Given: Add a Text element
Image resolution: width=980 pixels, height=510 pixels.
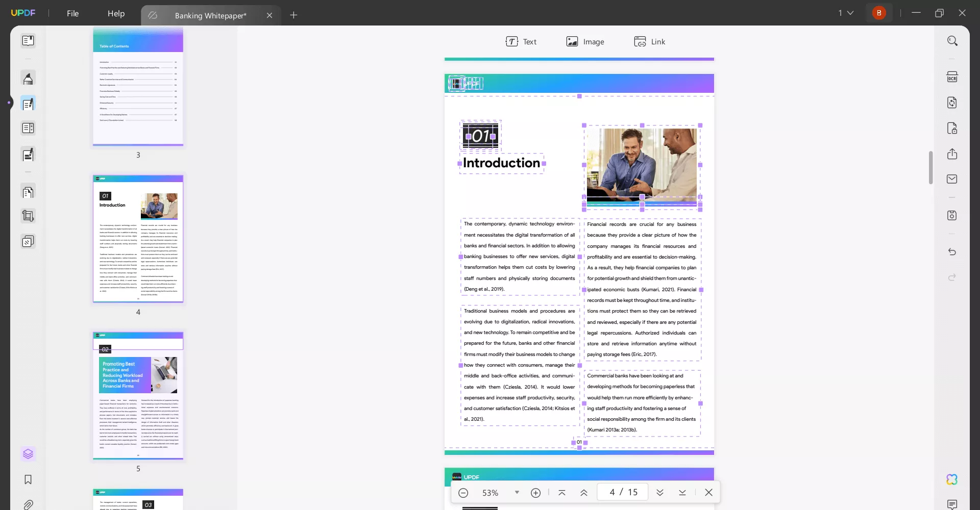Looking at the screenshot, I should pos(521,41).
